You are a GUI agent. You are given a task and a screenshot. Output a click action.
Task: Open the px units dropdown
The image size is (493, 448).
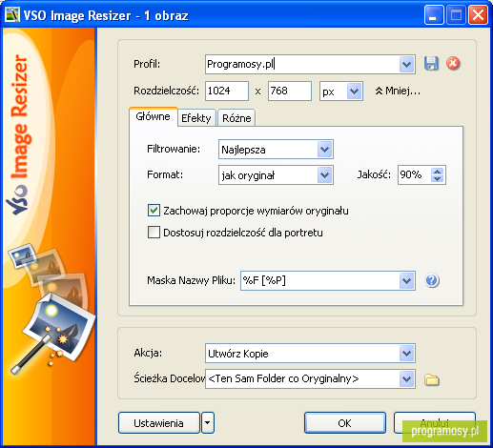tap(354, 92)
